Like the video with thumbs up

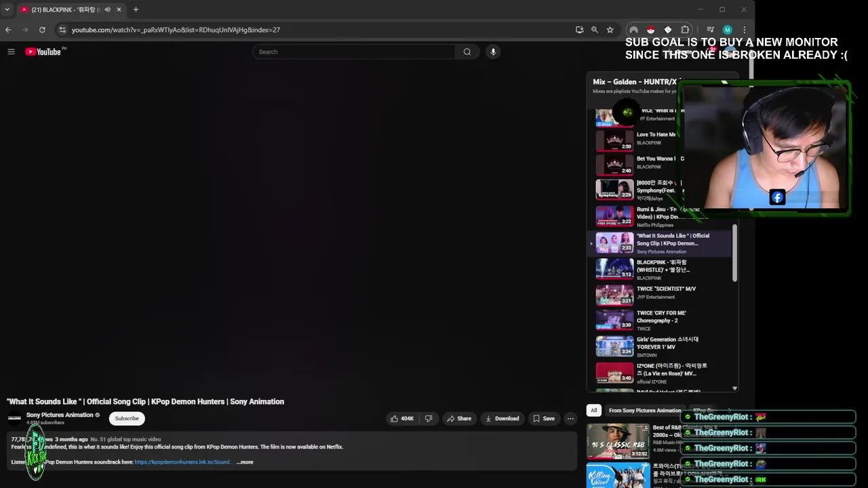pos(401,419)
